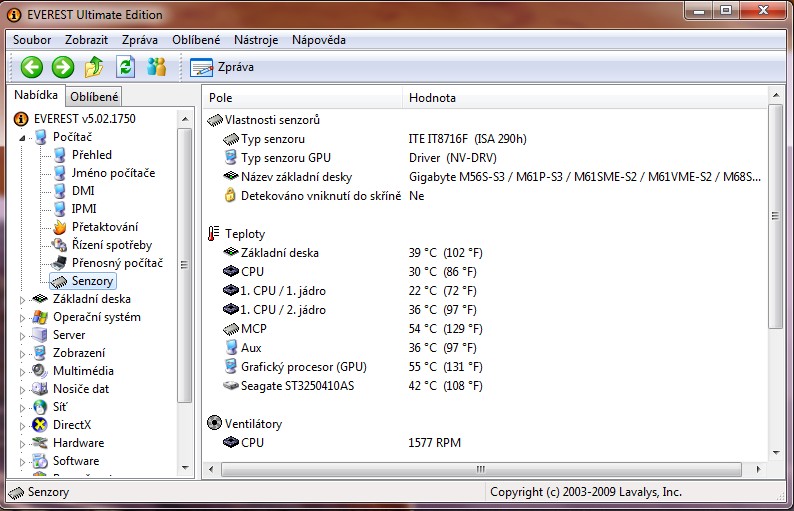Expand the Zobrazení tree node
Viewport: 794px width, 511px height.
pos(22,354)
